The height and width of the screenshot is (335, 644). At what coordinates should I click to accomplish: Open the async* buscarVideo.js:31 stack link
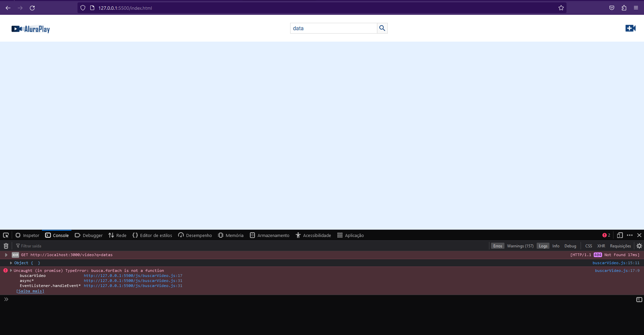pyautogui.click(x=133, y=281)
